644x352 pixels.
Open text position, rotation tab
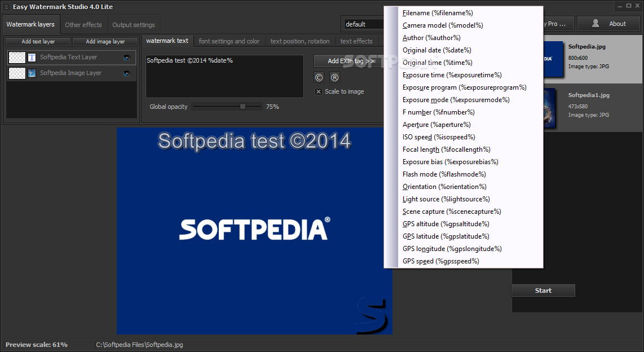tap(300, 41)
